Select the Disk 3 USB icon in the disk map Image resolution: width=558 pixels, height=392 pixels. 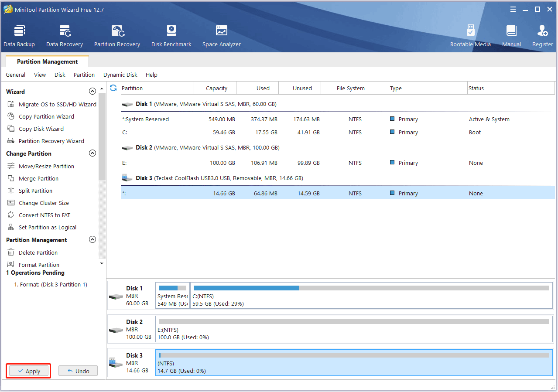click(x=116, y=362)
